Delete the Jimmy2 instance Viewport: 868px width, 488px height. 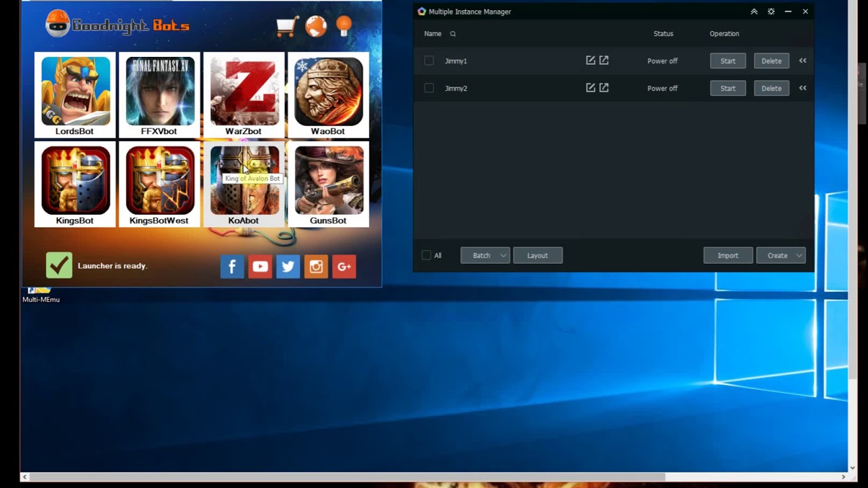772,88
